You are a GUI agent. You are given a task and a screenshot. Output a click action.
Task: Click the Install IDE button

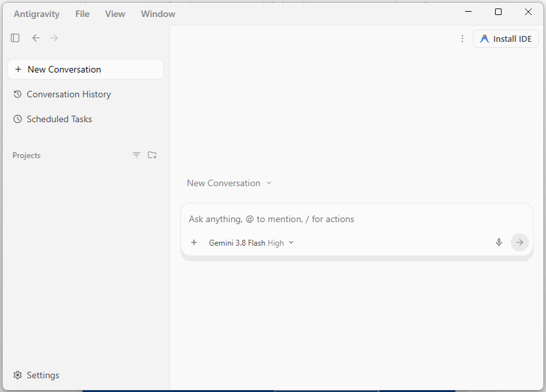pos(506,39)
